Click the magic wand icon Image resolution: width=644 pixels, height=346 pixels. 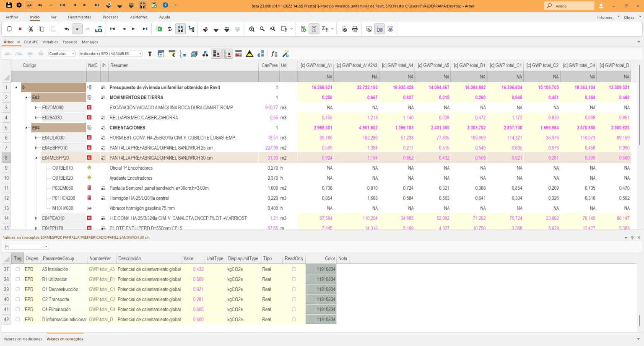pyautogui.click(x=286, y=54)
